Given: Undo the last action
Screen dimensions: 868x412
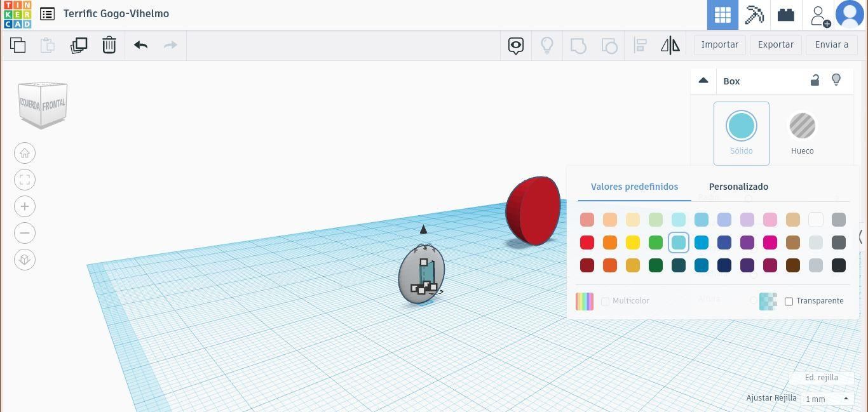Looking at the screenshot, I should coord(140,45).
